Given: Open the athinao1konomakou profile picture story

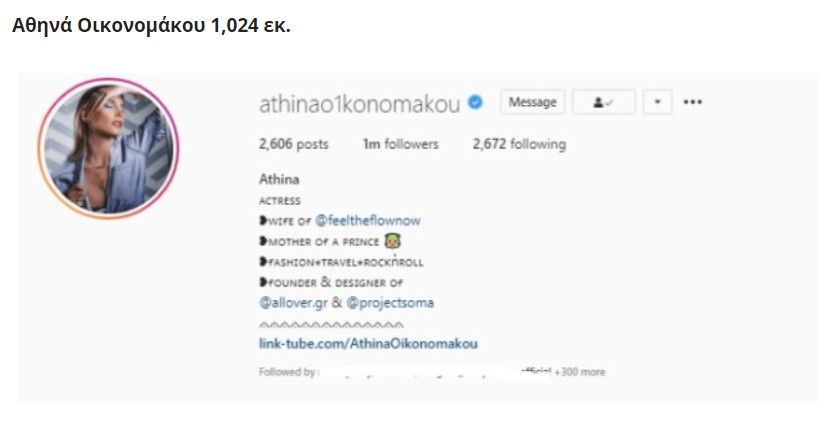Looking at the screenshot, I should (108, 149).
